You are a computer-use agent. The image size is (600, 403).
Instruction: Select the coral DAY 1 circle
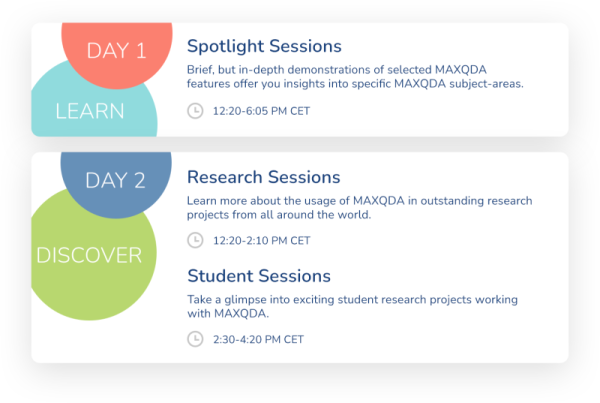[117, 54]
